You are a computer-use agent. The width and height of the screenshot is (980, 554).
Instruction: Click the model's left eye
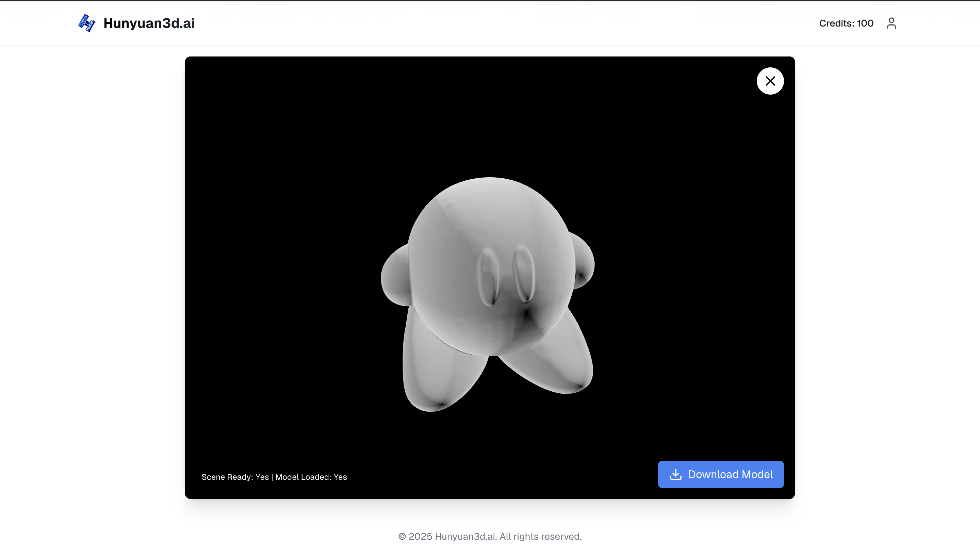click(488, 277)
